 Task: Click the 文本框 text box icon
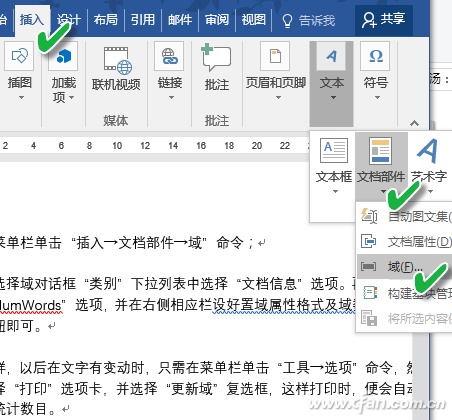click(334, 151)
